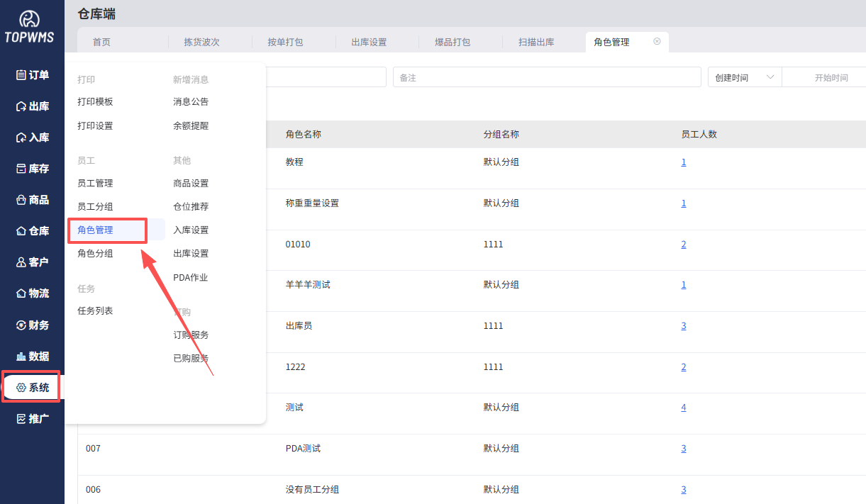866x504 pixels.
Task: Click the 系统 gear icon
Action: (21, 388)
